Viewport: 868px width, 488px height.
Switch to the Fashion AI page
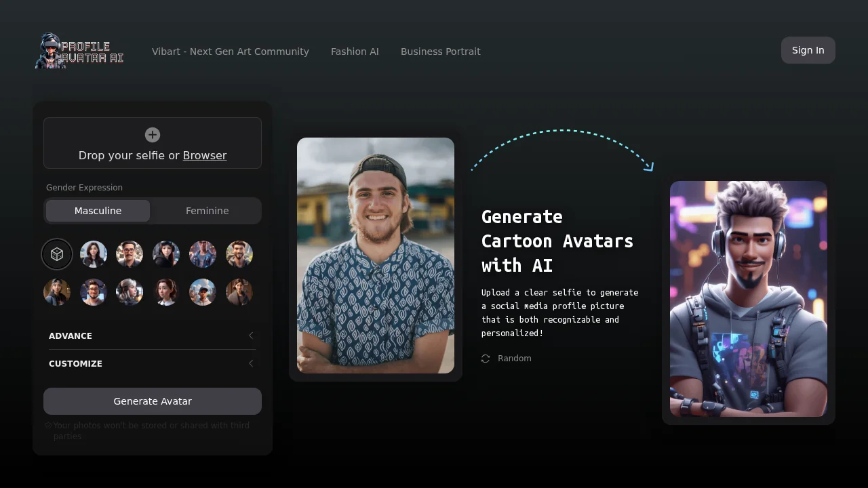click(x=355, y=52)
